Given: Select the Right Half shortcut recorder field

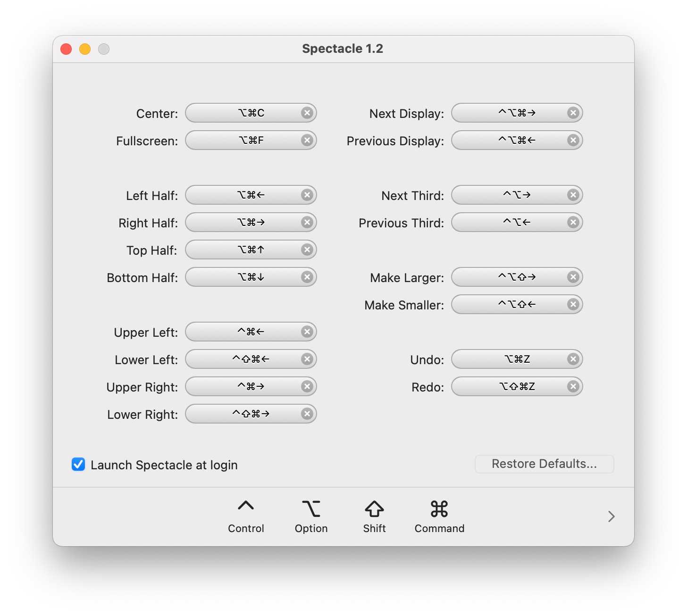Looking at the screenshot, I should (251, 222).
